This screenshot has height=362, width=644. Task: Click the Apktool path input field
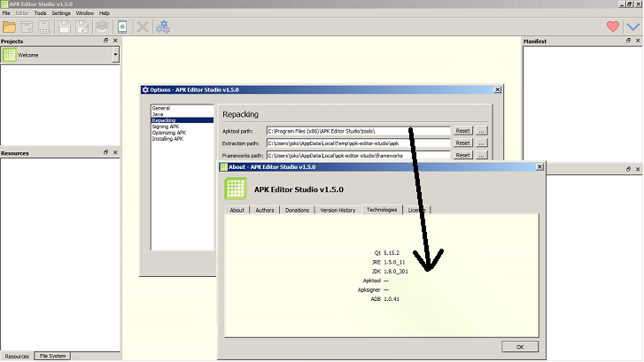(359, 131)
